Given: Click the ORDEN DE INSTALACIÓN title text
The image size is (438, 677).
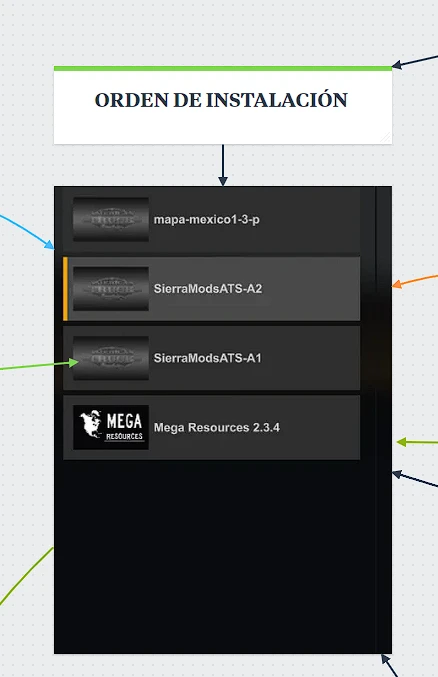Looking at the screenshot, I should click(x=221, y=100).
